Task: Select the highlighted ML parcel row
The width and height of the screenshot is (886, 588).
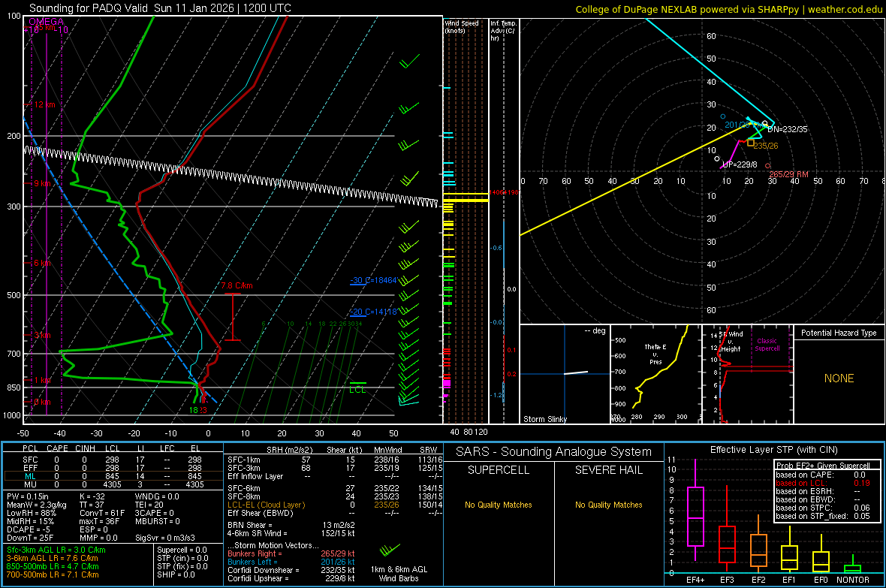Action: (113, 476)
